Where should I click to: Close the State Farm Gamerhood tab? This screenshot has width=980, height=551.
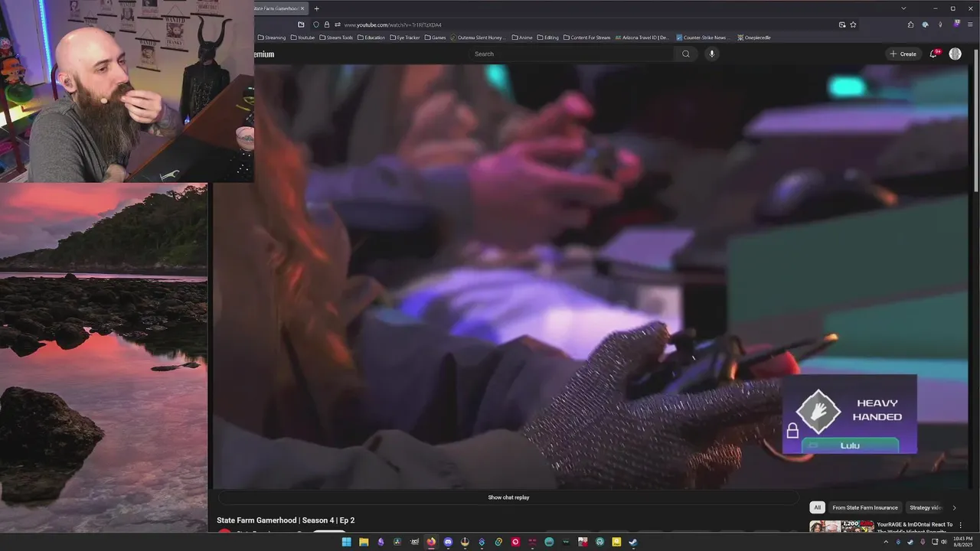coord(302,8)
